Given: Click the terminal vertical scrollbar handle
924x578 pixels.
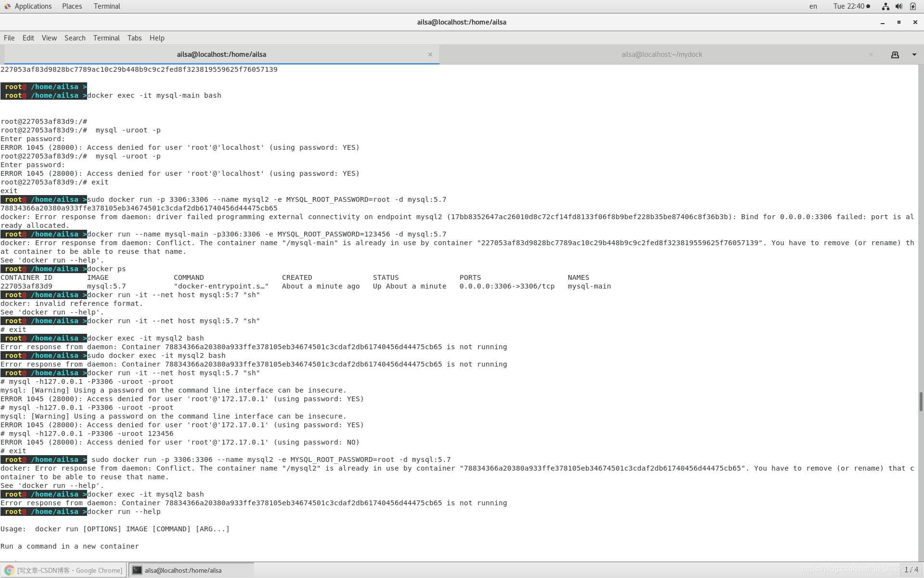Looking at the screenshot, I should [921, 401].
